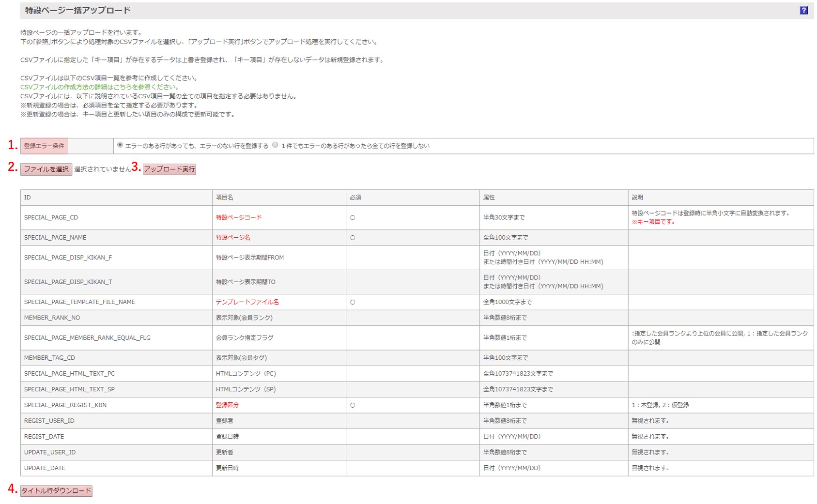Image resolution: width=817 pixels, height=504 pixels.
Task: Click the UPDATE_DATE cell
Action: (x=45, y=468)
